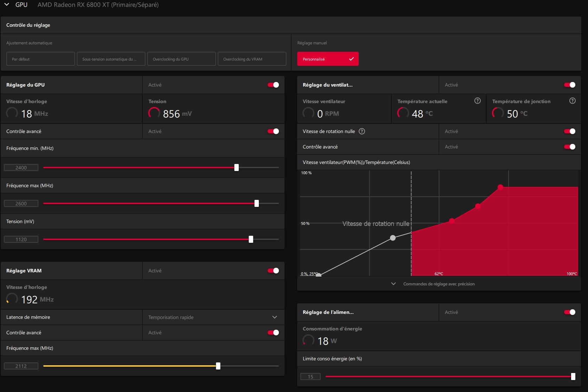Click help icon beside Température de jonction
588x392 pixels.
pyautogui.click(x=572, y=101)
